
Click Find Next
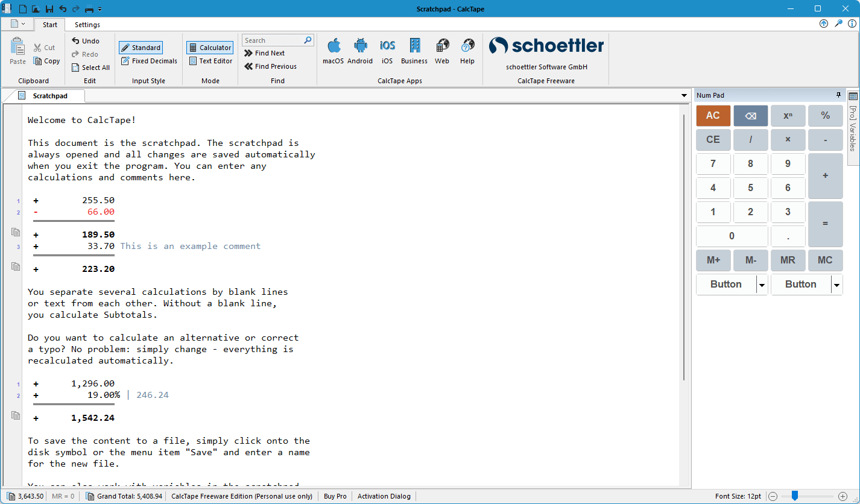[265, 53]
